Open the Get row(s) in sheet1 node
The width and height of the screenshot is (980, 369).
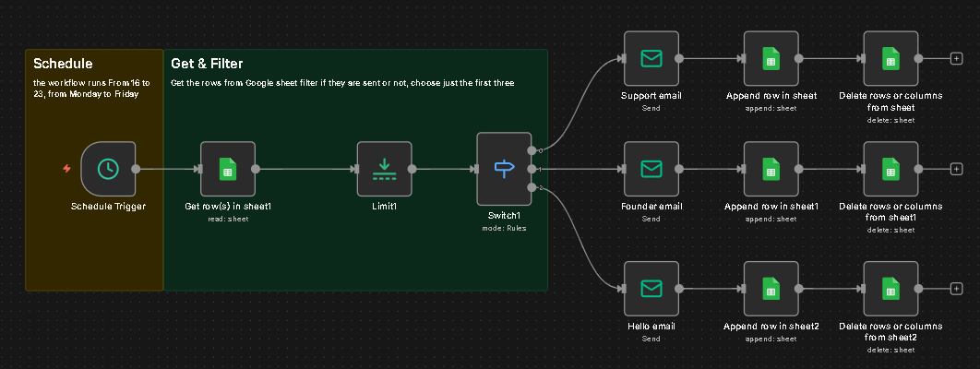(227, 169)
